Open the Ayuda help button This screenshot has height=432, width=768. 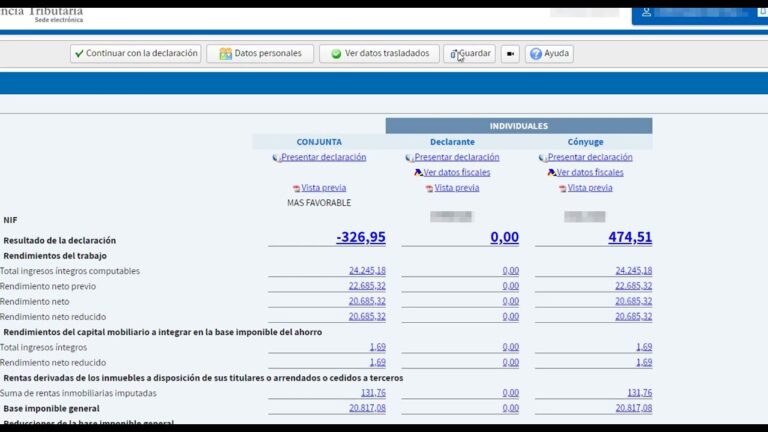tap(549, 53)
